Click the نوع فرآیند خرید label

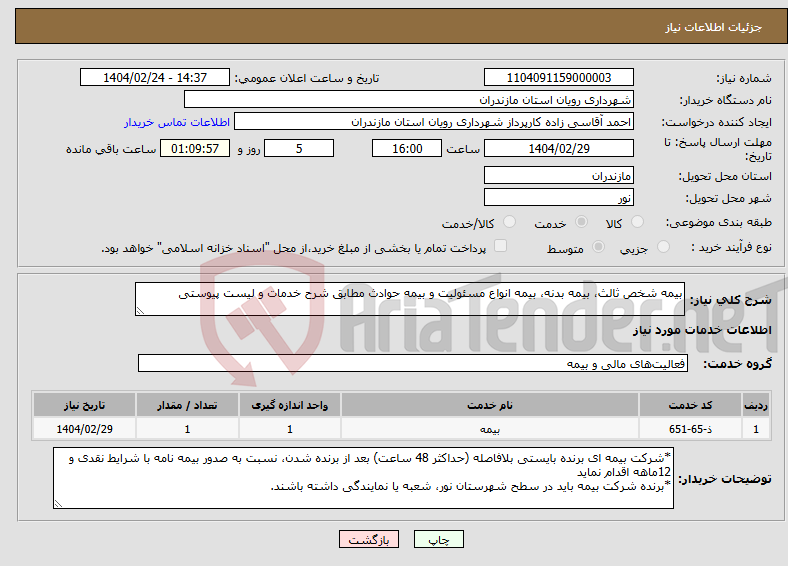pos(731,247)
